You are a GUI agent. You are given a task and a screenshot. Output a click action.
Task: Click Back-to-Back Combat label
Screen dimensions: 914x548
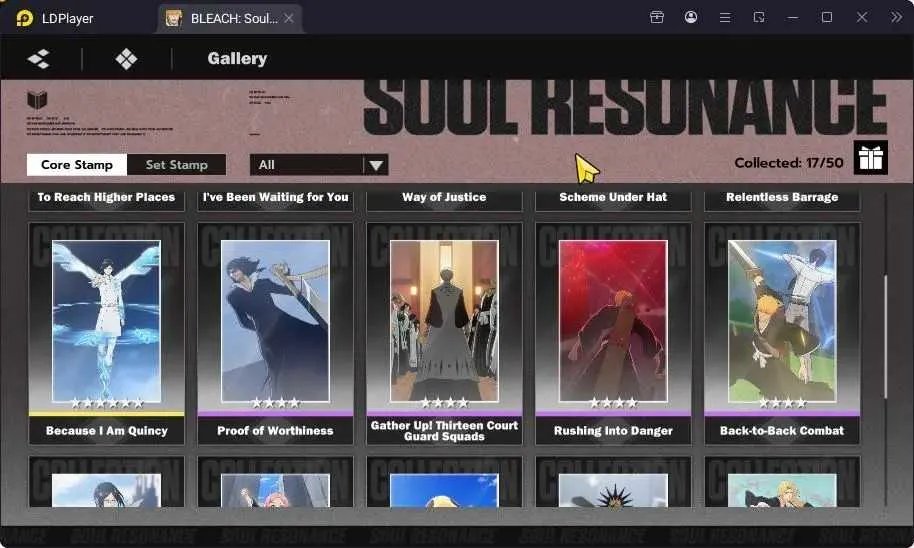[x=782, y=431]
